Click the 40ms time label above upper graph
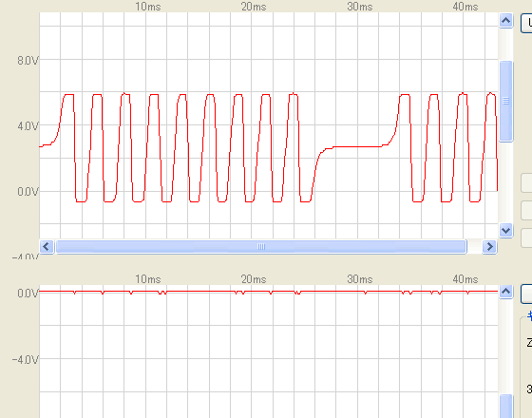 coord(465,7)
